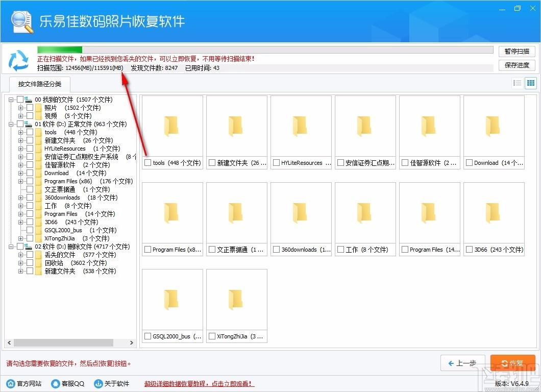
Task: Click the 佳智源软件 folder icon in grid
Action: point(430,126)
